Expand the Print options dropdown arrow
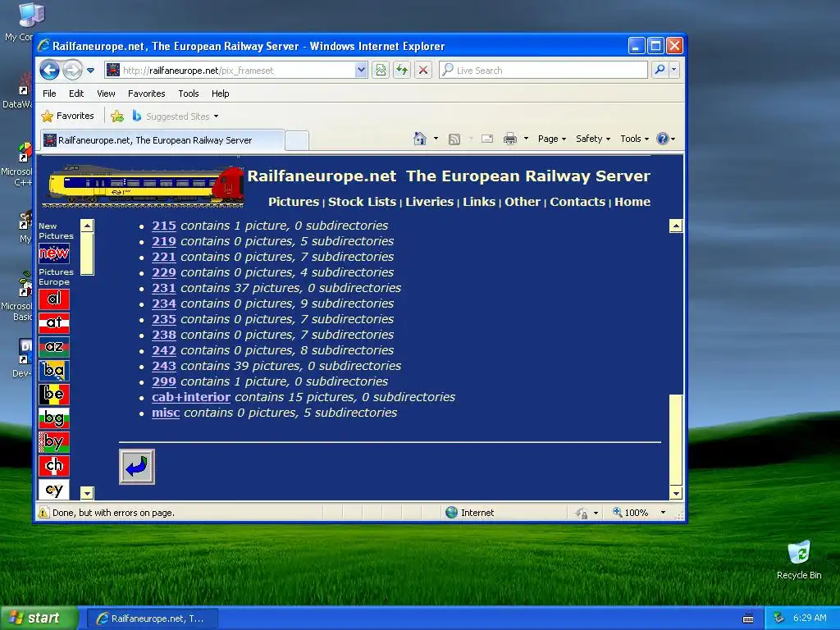The width and height of the screenshot is (840, 630). point(526,139)
